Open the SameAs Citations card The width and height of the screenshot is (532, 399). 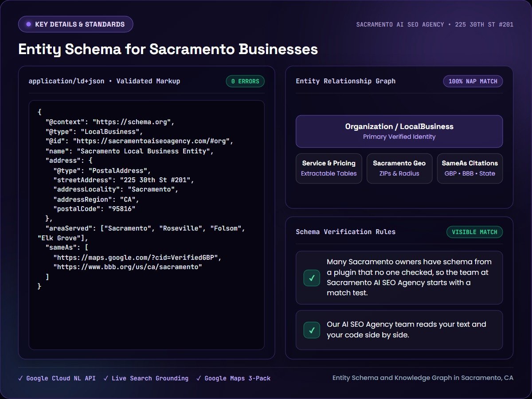coord(469,168)
